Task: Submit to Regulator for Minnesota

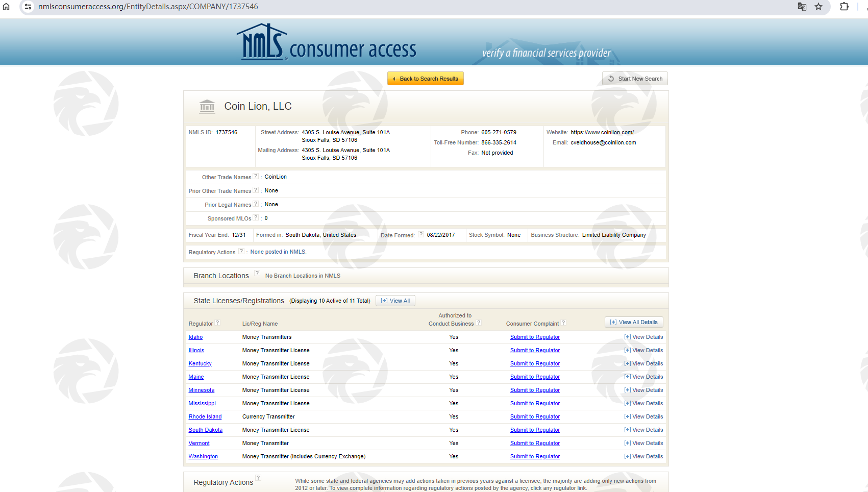Action: (535, 390)
